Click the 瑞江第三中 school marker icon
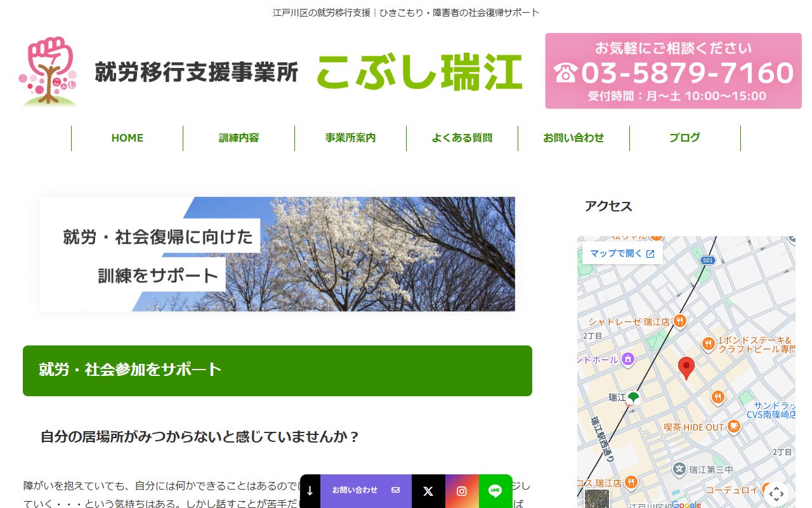The height and width of the screenshot is (508, 812). [x=680, y=469]
